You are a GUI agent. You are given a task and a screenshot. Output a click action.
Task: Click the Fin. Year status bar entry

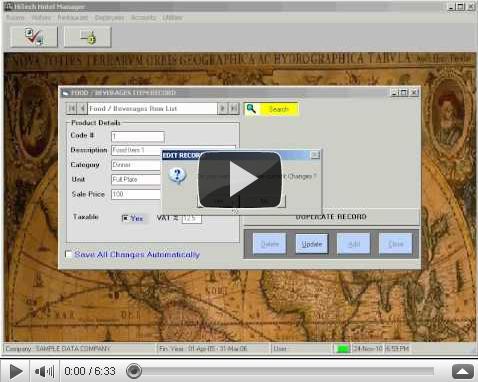point(203,349)
